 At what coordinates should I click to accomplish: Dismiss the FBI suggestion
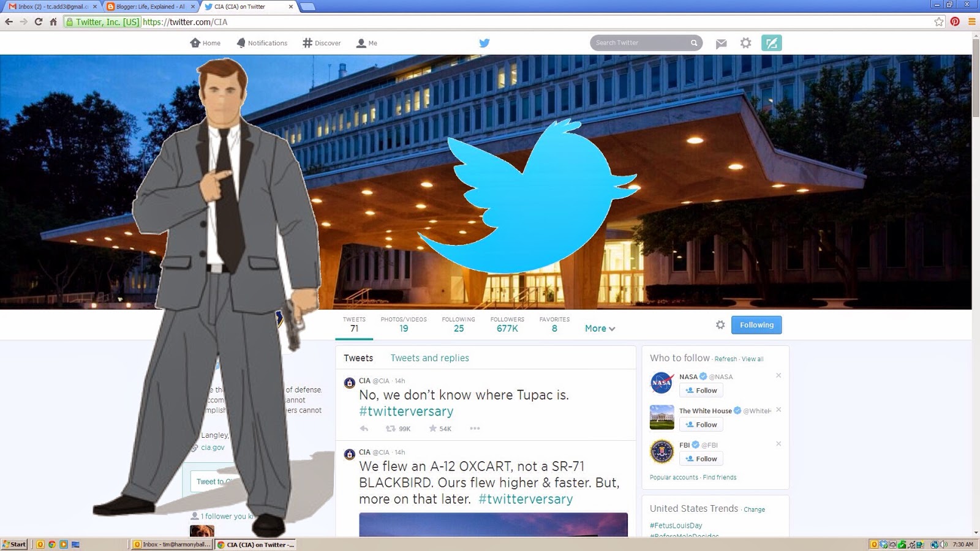(x=778, y=444)
